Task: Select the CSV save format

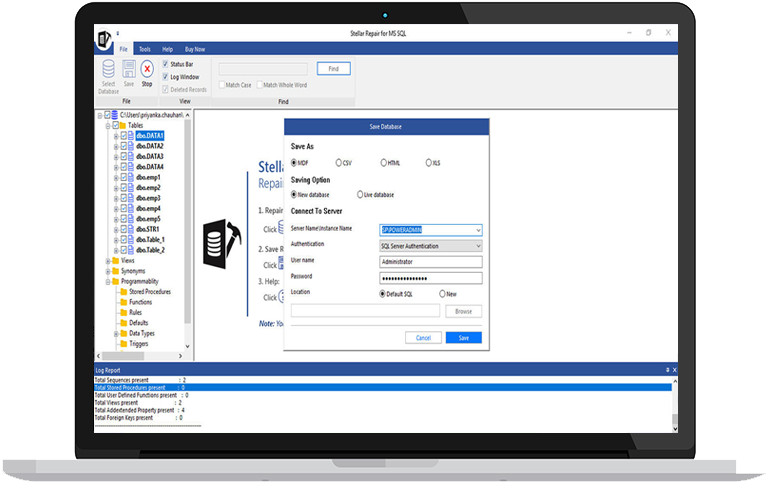Action: click(x=338, y=163)
